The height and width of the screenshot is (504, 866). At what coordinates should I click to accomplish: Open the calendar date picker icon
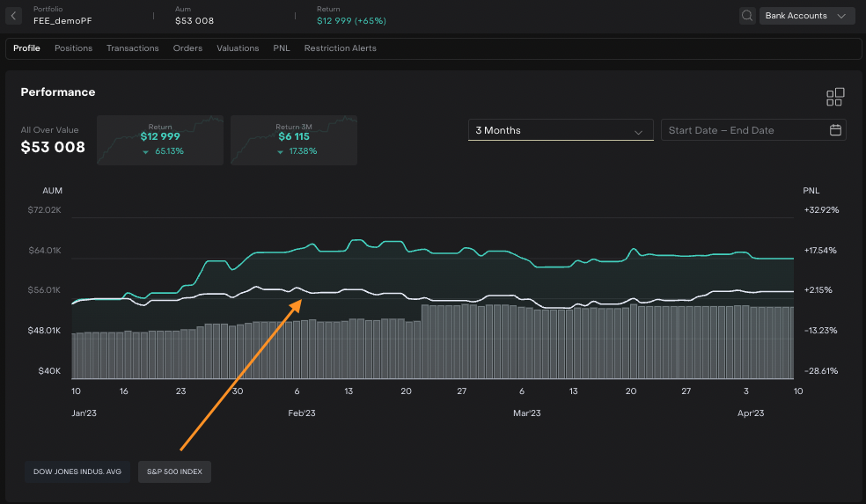[835, 130]
